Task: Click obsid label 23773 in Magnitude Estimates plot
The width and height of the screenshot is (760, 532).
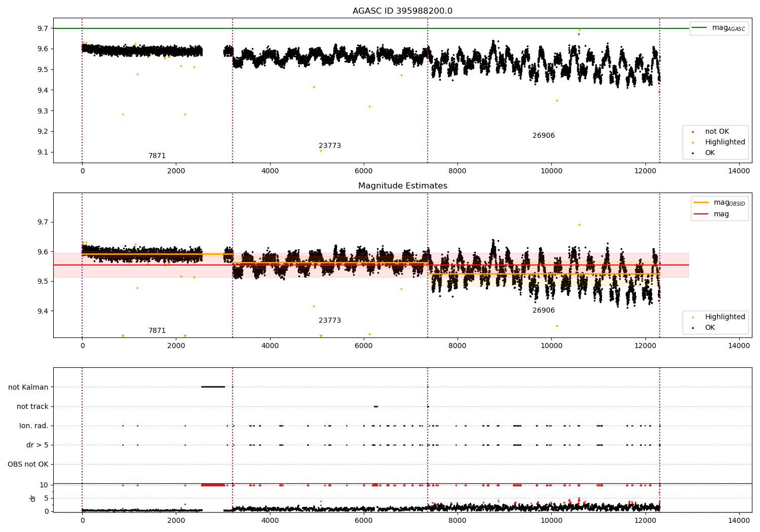Action: point(330,321)
